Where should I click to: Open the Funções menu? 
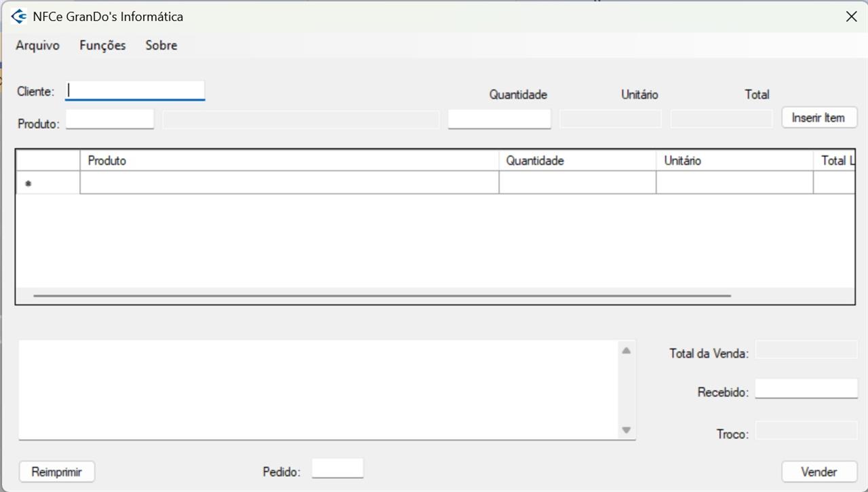(x=102, y=45)
